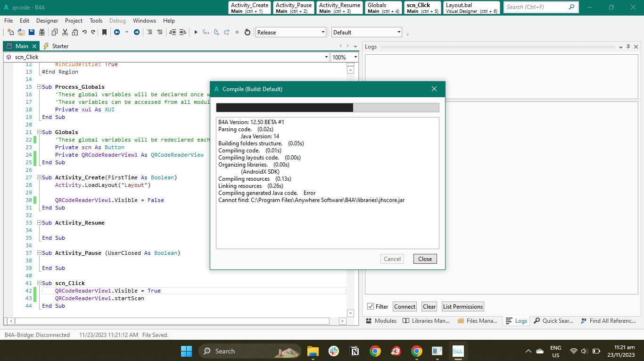Navigate forward with the blue right arrow
The width and height of the screenshot is (644, 361).
point(137,32)
